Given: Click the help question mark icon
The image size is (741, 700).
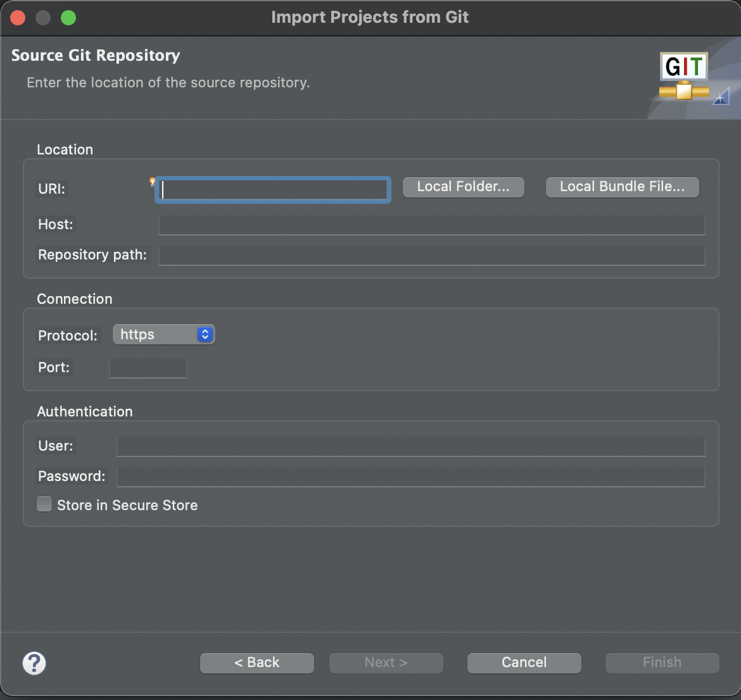Looking at the screenshot, I should pyautogui.click(x=34, y=663).
